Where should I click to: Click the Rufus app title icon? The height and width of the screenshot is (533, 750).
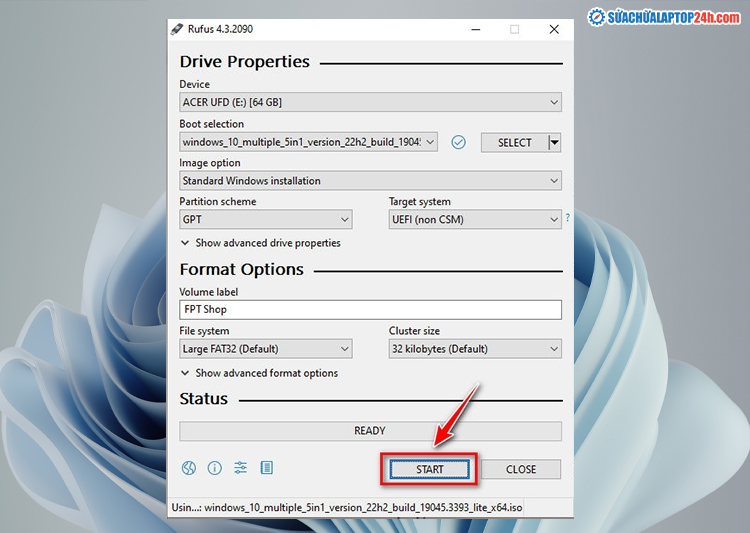click(x=177, y=29)
